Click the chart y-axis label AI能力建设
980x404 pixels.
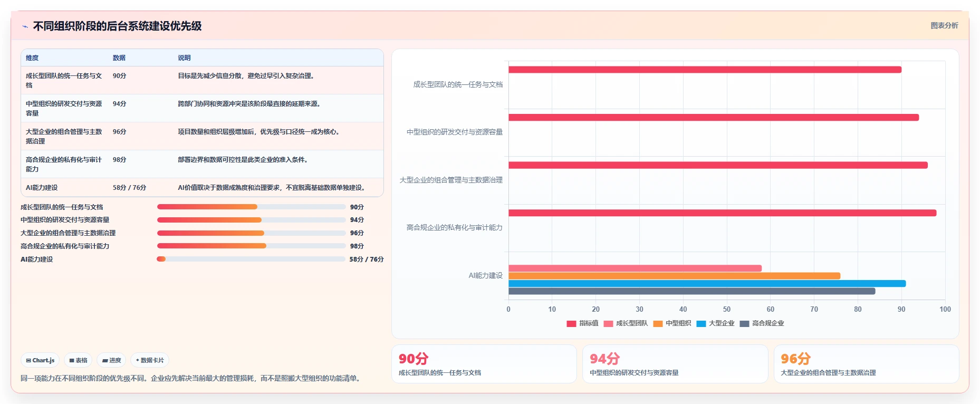coord(485,276)
